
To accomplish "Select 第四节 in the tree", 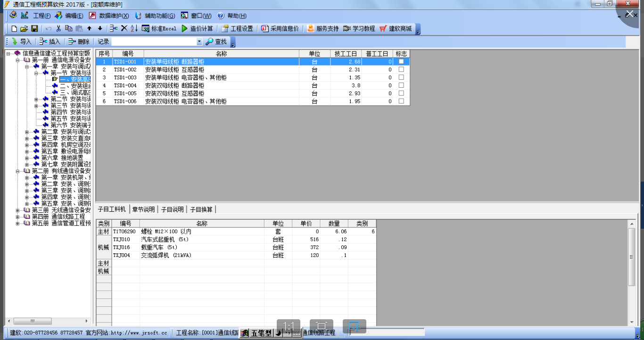I will point(71,112).
